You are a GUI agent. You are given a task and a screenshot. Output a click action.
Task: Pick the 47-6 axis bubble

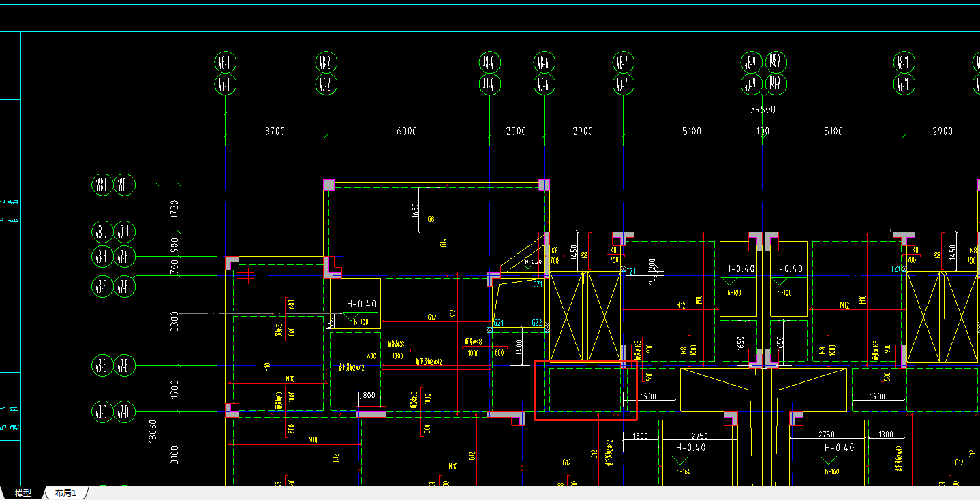[544, 84]
